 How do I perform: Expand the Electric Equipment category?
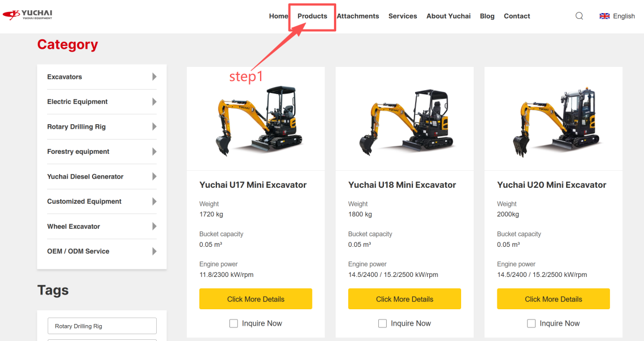[154, 102]
